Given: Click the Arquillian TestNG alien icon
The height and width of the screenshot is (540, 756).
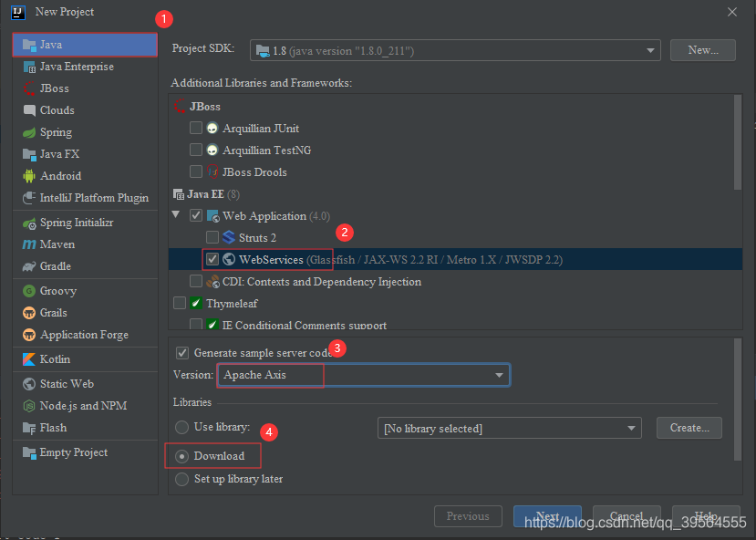Looking at the screenshot, I should coord(212,150).
